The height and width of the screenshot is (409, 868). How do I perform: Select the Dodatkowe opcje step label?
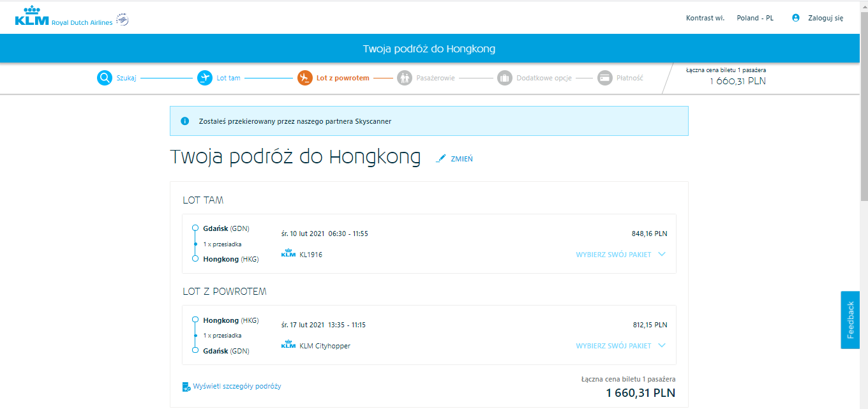pyautogui.click(x=544, y=78)
